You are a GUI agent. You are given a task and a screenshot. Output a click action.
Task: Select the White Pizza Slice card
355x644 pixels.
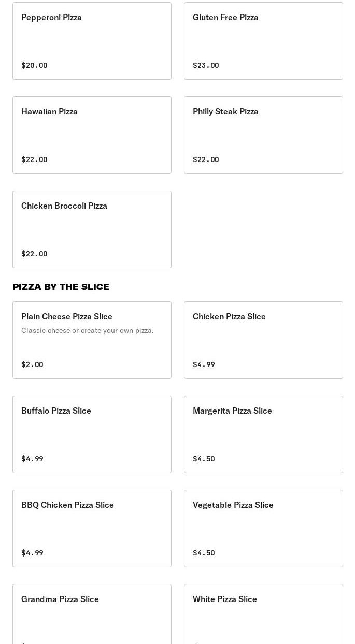pyautogui.click(x=263, y=616)
